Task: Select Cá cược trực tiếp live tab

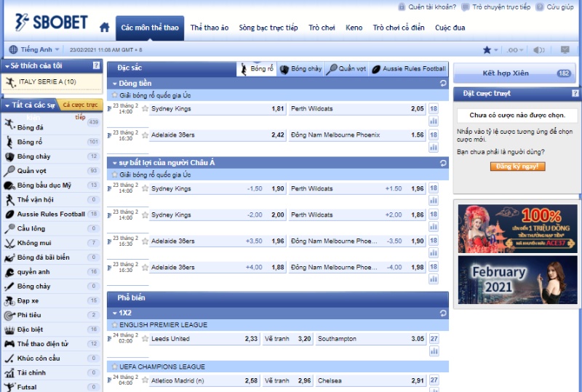Action: click(x=80, y=105)
